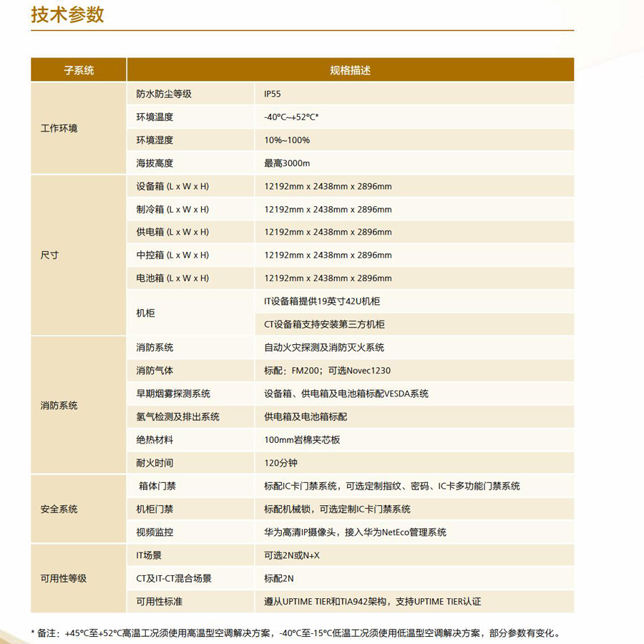
Task: Click the 标配2N value
Action: (x=279, y=578)
